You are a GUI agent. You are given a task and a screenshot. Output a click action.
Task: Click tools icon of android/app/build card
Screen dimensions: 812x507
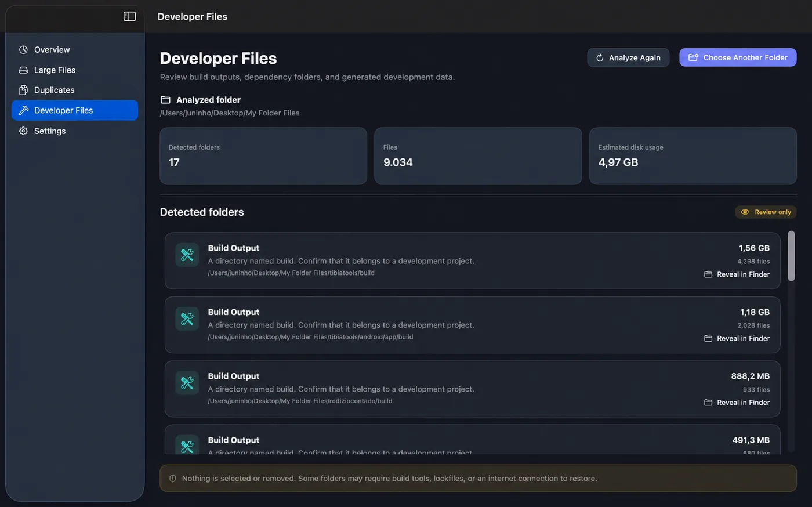tap(187, 318)
